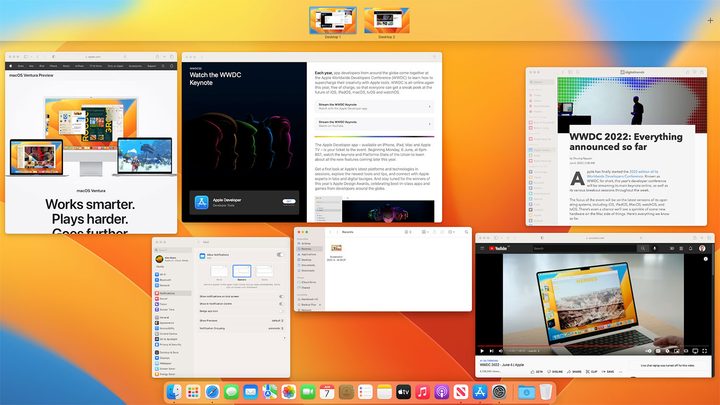Click the YouTube logo in the YouTube window

coord(498,248)
